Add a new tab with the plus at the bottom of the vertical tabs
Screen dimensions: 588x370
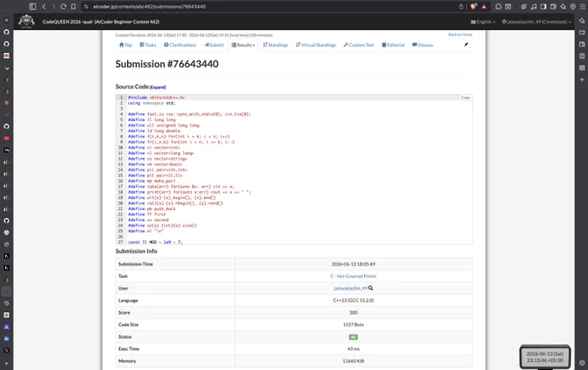[x=6, y=364]
